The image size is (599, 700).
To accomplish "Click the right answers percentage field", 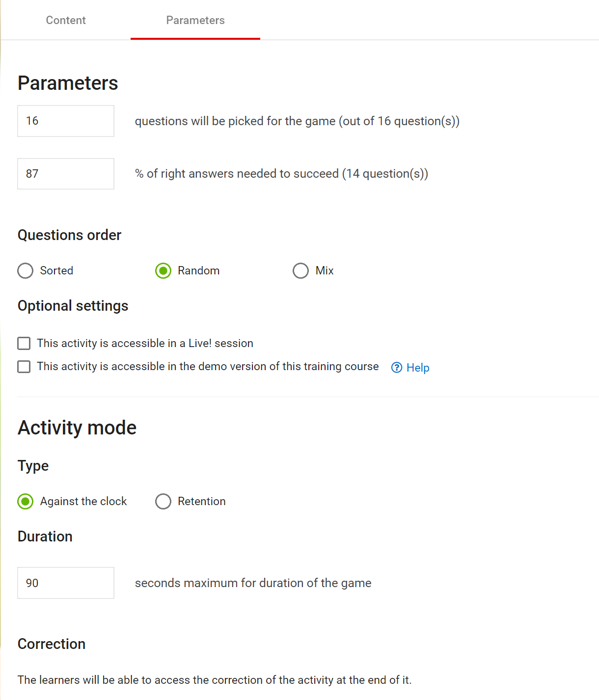I will [66, 174].
